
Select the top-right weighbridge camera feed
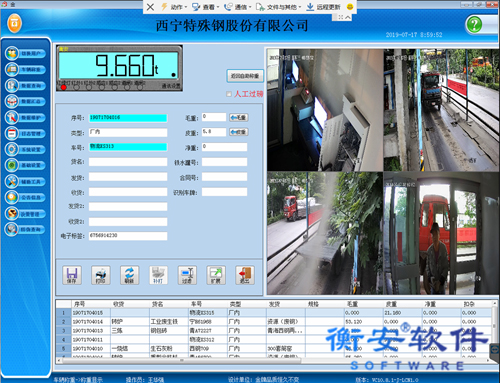pyautogui.click(x=441, y=110)
